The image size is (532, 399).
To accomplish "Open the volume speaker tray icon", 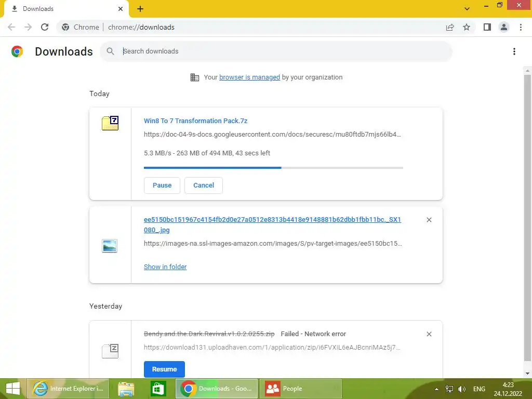I will coord(461,389).
